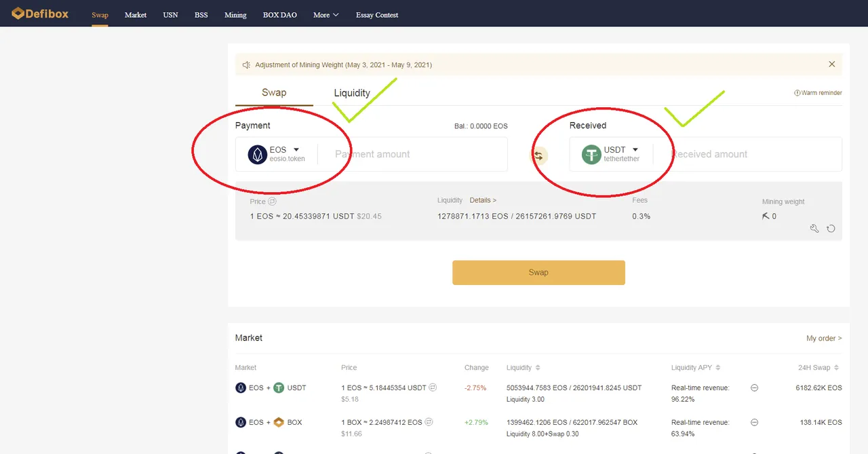868x454 pixels.
Task: Open more options for EOS + USDT row
Action: pyautogui.click(x=754, y=387)
